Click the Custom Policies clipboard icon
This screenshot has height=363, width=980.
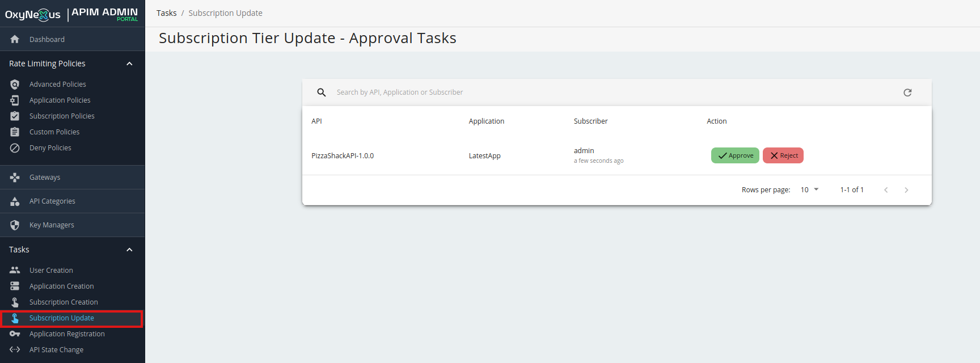coord(15,132)
